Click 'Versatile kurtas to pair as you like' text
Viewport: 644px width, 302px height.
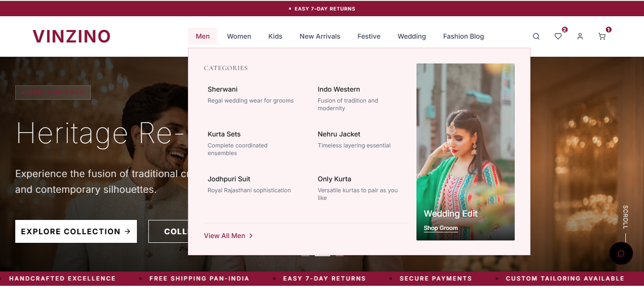coord(358,194)
